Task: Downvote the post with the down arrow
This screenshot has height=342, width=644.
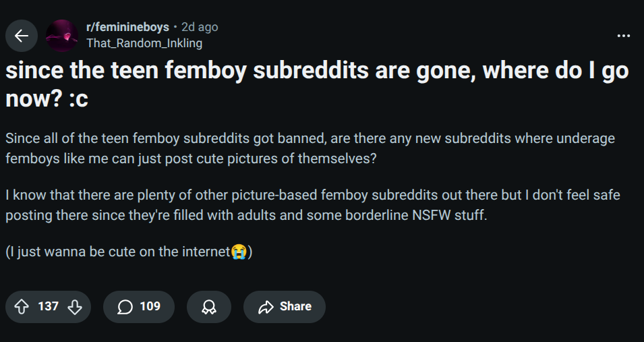Action: (x=74, y=307)
